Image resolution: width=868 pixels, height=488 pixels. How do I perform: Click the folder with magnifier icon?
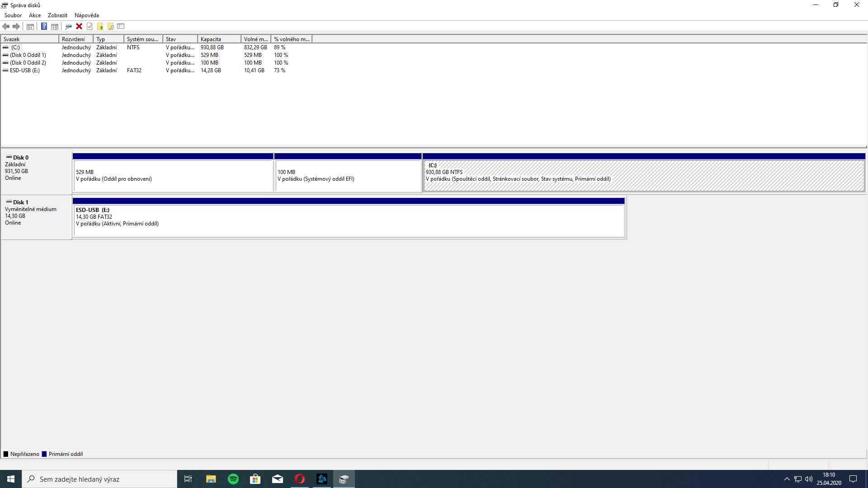(x=110, y=26)
